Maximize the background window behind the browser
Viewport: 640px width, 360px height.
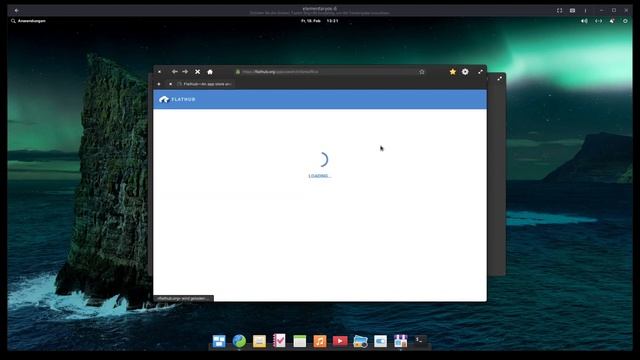500,78
